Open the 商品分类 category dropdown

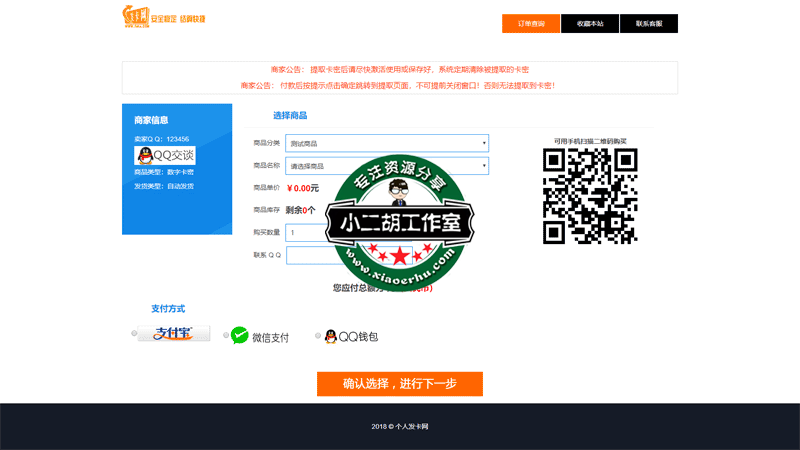pos(387,143)
